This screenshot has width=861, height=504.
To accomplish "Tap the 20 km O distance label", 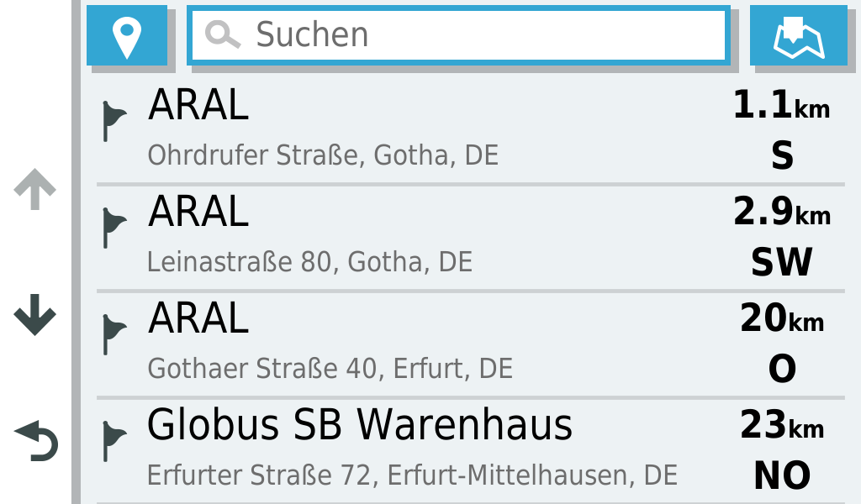I will click(781, 344).
